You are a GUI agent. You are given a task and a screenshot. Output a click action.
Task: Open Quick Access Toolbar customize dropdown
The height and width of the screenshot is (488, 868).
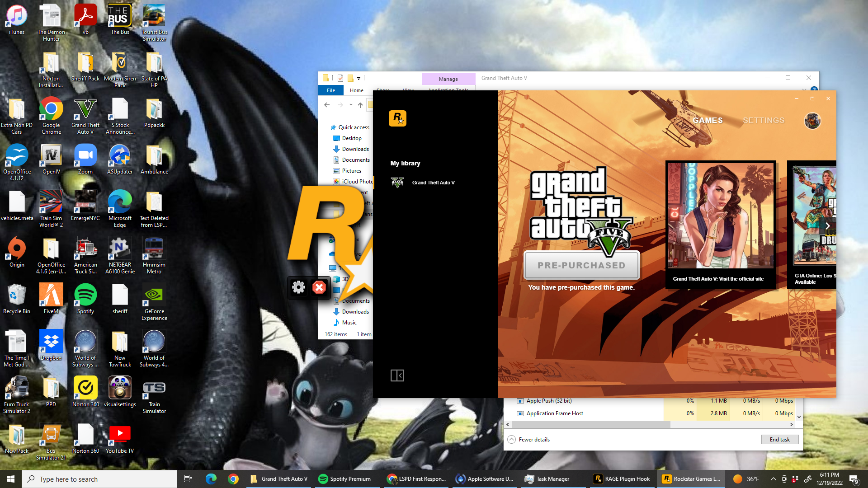pyautogui.click(x=359, y=79)
